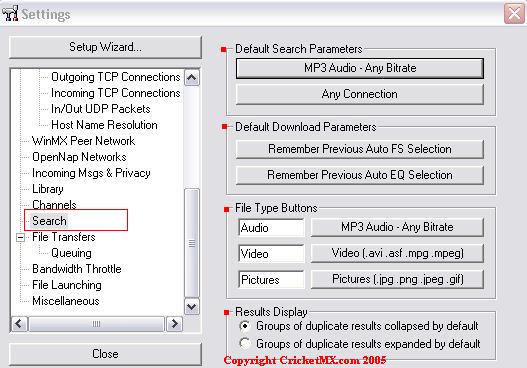
Task: Select File Transfers in the tree
Action: 64,237
